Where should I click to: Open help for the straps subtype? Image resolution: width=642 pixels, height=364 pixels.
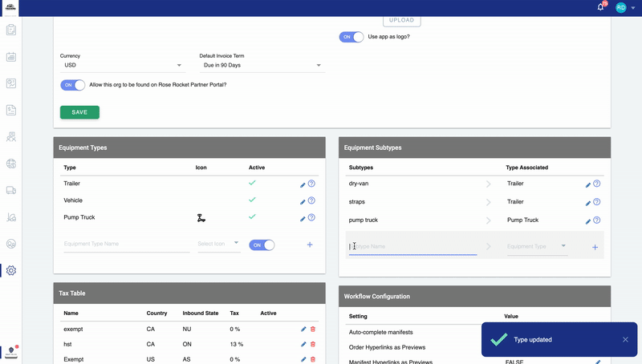pos(597,201)
